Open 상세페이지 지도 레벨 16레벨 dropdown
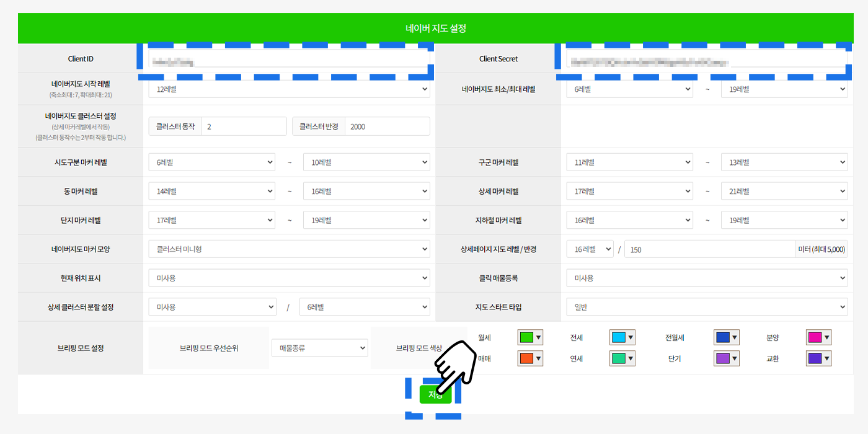Screen dimensions: 868x434 click(590, 249)
